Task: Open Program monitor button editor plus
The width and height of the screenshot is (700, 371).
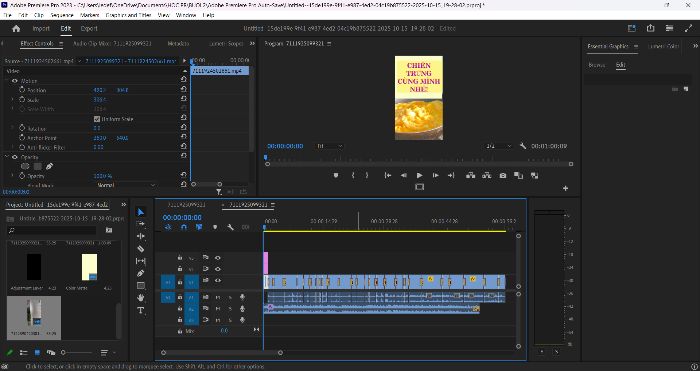Action: coord(565,188)
